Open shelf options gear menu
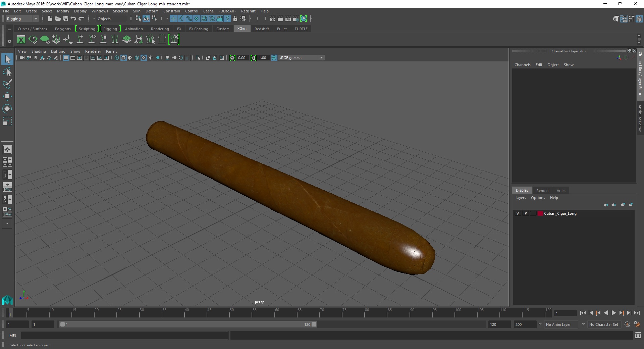 (9, 41)
